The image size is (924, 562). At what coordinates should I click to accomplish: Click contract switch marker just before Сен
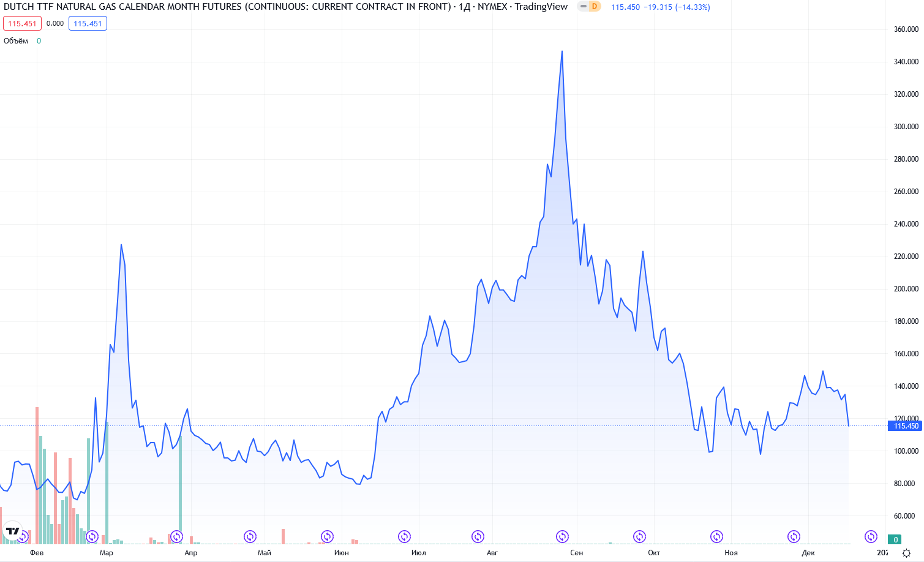tap(562, 537)
